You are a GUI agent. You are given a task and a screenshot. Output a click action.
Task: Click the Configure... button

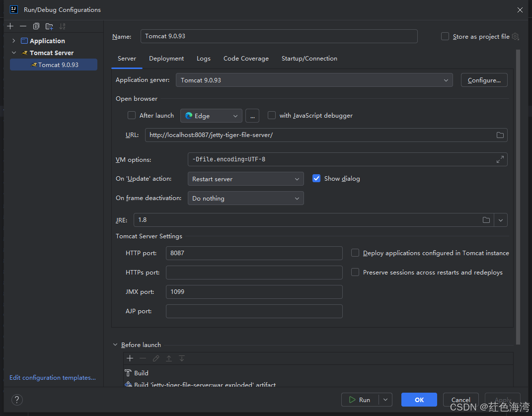point(484,80)
